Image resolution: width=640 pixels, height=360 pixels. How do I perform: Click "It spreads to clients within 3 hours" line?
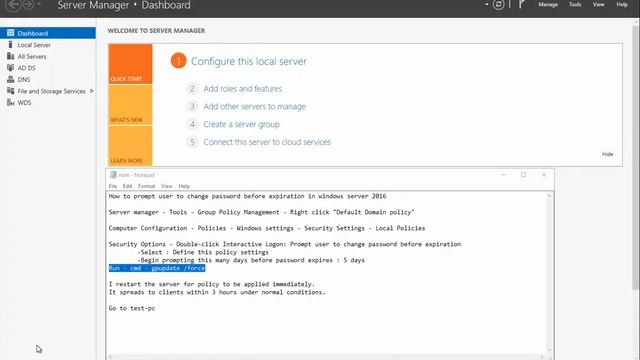coord(217,292)
